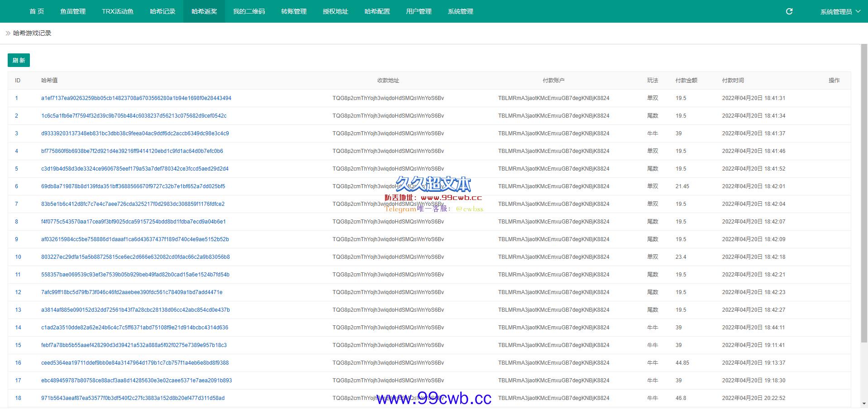
Task: Click row ID number 18
Action: 18,398
